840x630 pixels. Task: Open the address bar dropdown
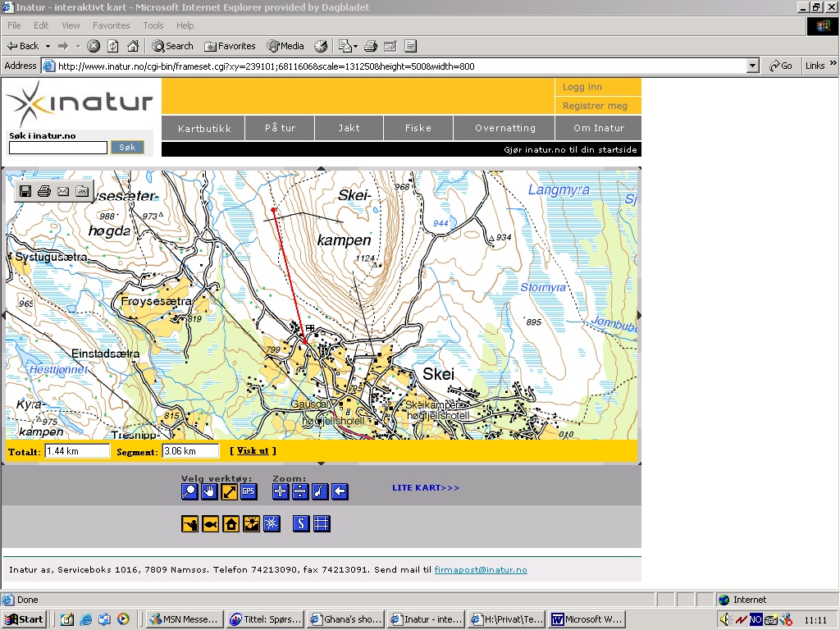[x=753, y=66]
